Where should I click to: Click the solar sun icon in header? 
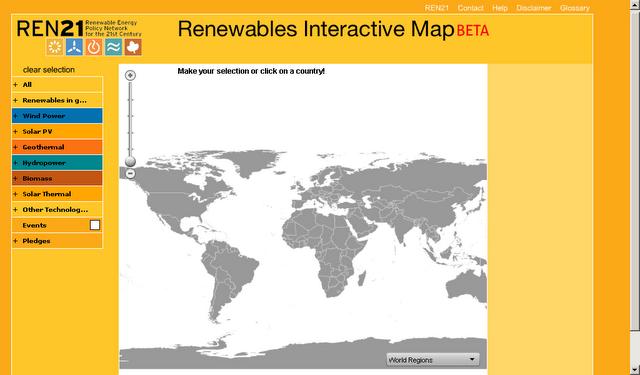point(55,47)
